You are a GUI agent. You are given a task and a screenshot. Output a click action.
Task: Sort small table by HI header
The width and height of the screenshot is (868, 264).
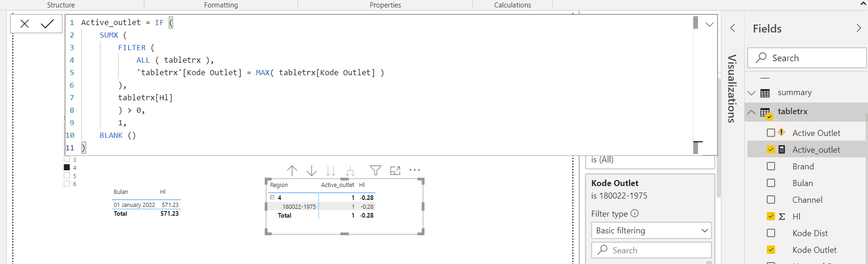tap(163, 192)
